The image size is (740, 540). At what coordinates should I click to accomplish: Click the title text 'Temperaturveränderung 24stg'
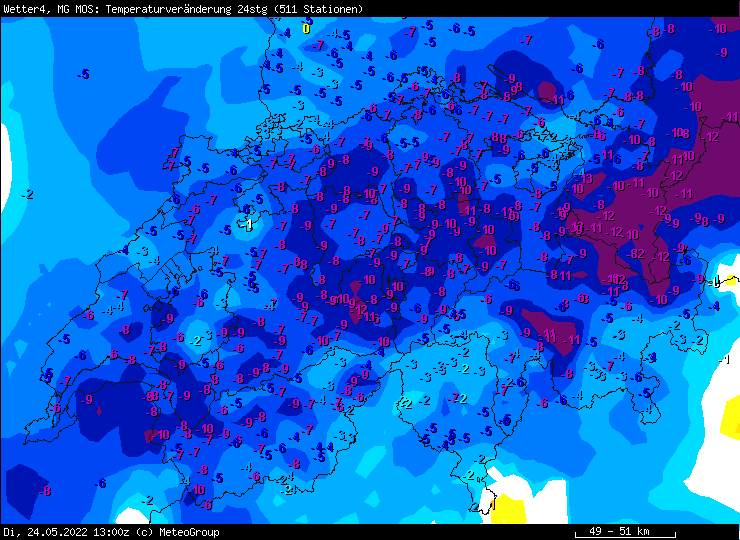point(189,9)
